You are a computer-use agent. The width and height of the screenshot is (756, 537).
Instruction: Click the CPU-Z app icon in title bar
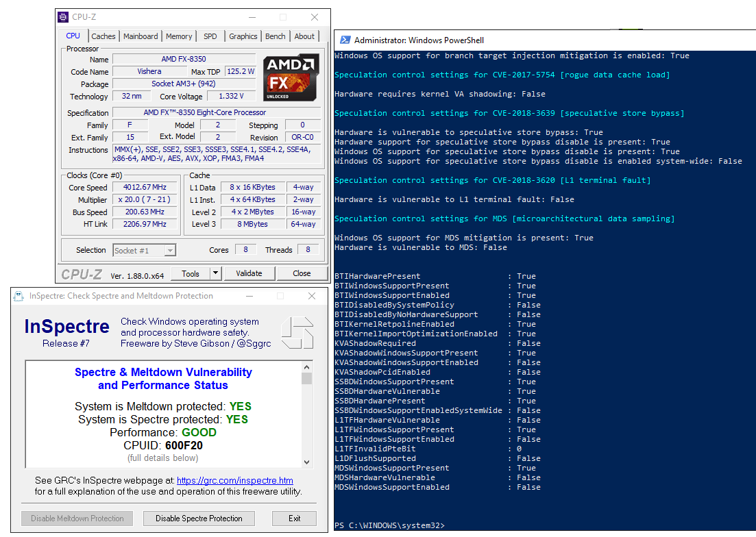(x=63, y=17)
